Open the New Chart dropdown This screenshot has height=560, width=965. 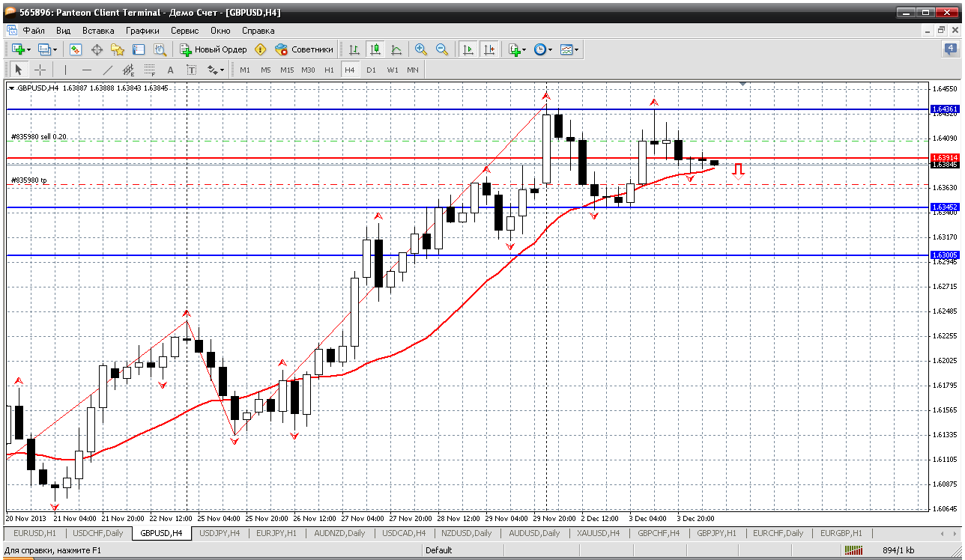(20, 49)
